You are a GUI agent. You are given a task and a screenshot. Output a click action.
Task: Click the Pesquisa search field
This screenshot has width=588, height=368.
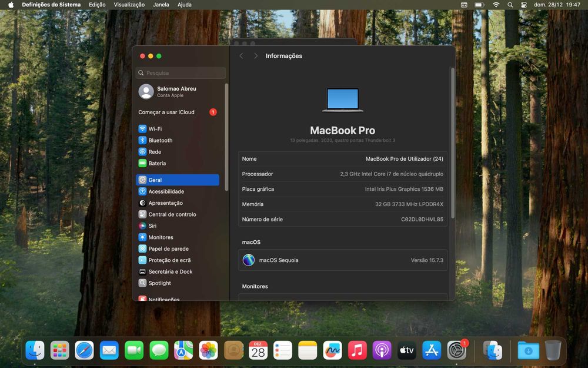tap(181, 73)
